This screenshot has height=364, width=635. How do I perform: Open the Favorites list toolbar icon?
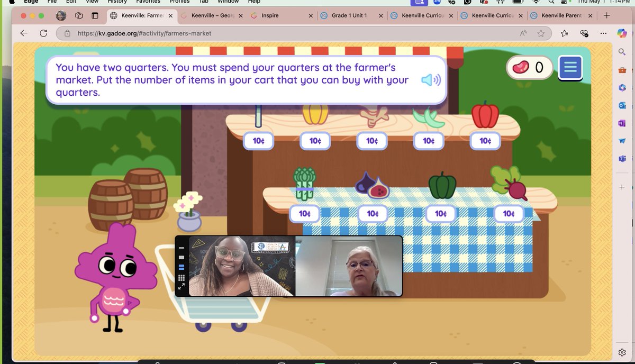tap(564, 33)
